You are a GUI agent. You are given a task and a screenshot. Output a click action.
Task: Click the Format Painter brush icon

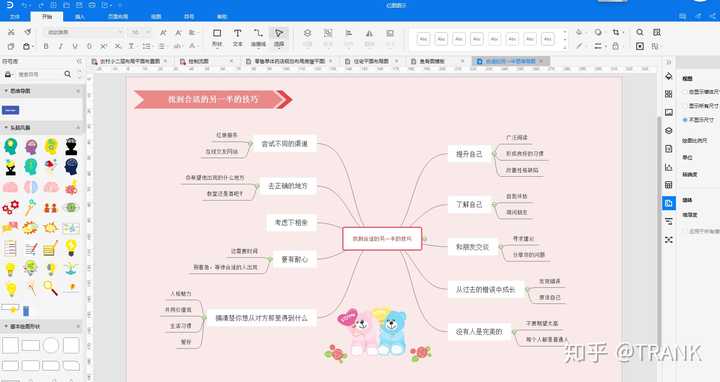point(28,32)
